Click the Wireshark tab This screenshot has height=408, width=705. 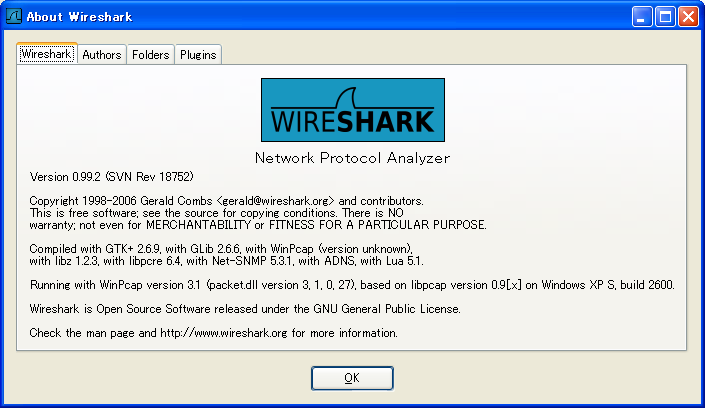point(47,54)
